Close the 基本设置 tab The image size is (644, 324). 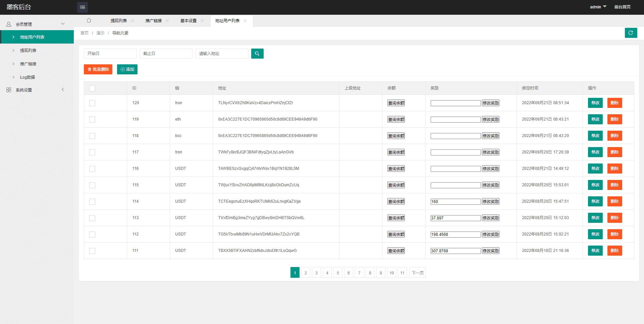pyautogui.click(x=202, y=21)
